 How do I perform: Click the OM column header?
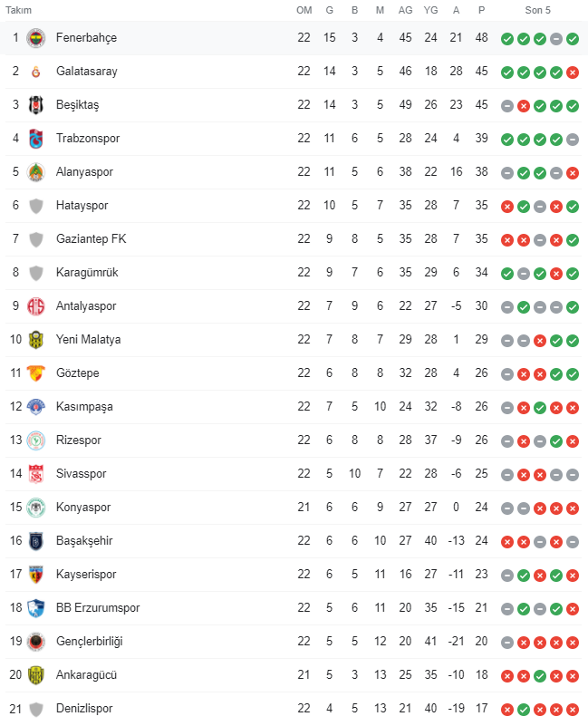(304, 10)
